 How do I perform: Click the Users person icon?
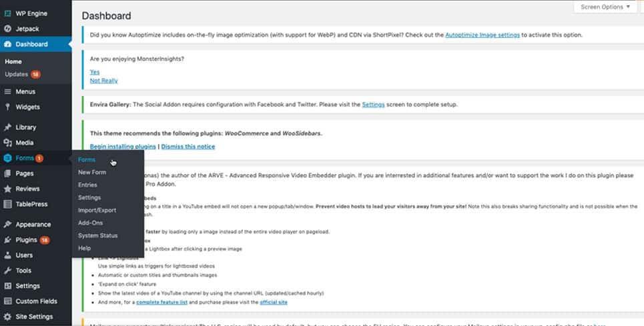[7, 255]
